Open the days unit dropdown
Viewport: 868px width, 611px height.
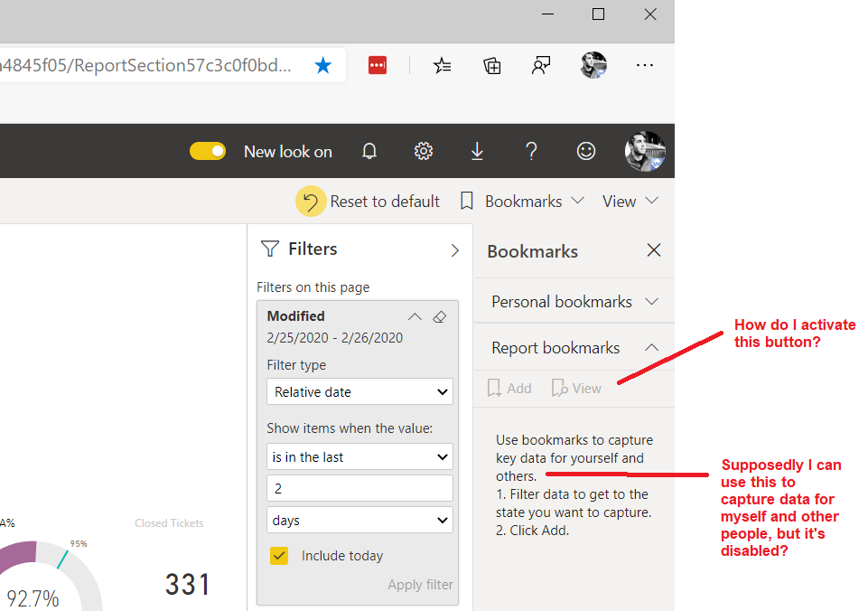[x=359, y=520]
